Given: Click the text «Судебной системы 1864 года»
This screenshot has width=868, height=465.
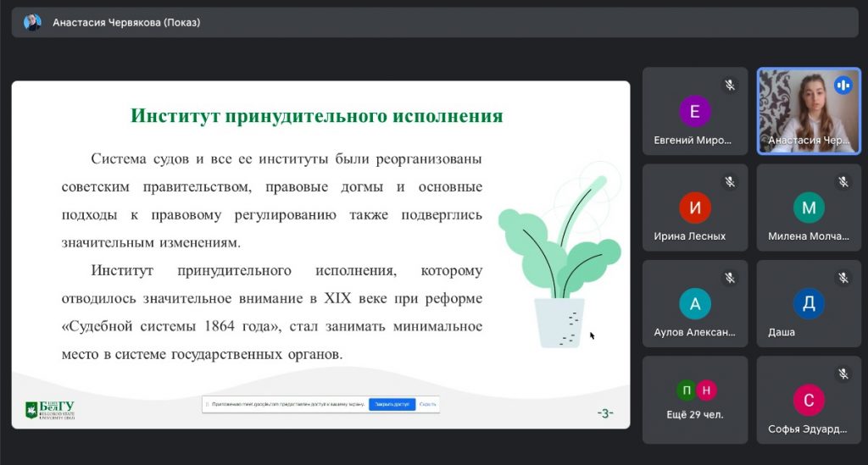Looking at the screenshot, I should [169, 326].
